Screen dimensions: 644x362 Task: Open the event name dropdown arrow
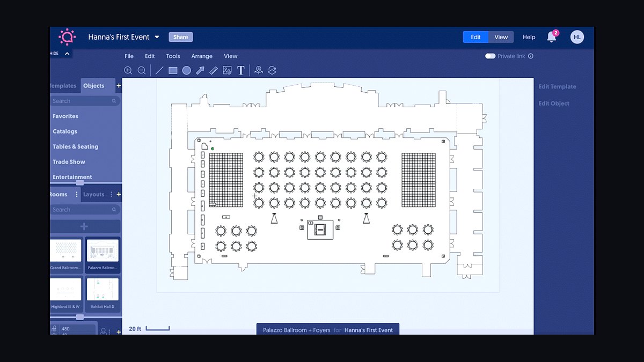tap(157, 37)
